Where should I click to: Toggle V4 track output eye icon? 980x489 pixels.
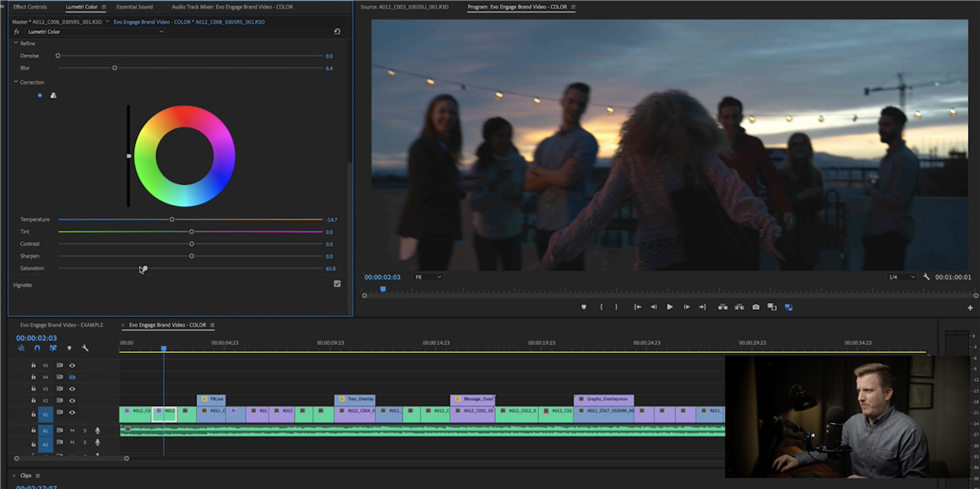[72, 378]
